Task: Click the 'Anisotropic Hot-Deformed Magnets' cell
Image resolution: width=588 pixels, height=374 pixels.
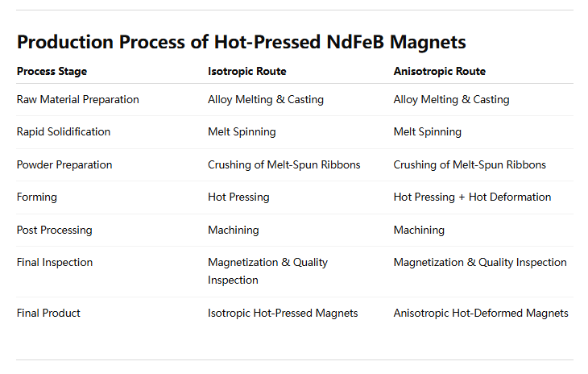Action: click(x=480, y=313)
